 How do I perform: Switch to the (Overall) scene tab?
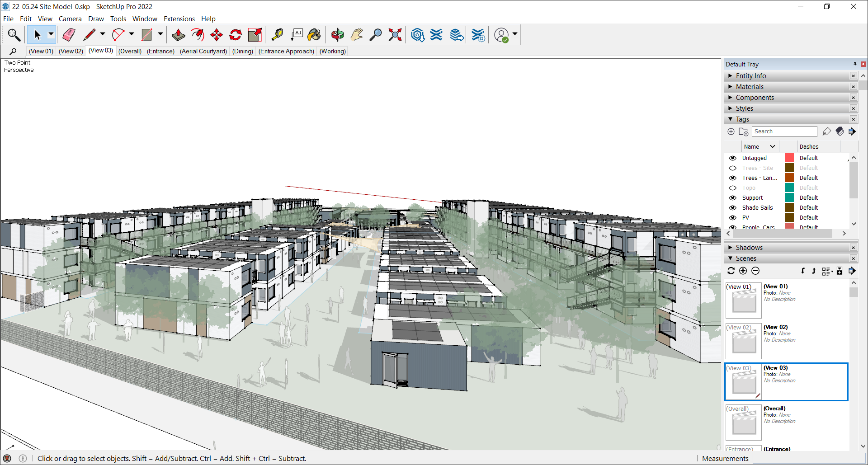130,51
